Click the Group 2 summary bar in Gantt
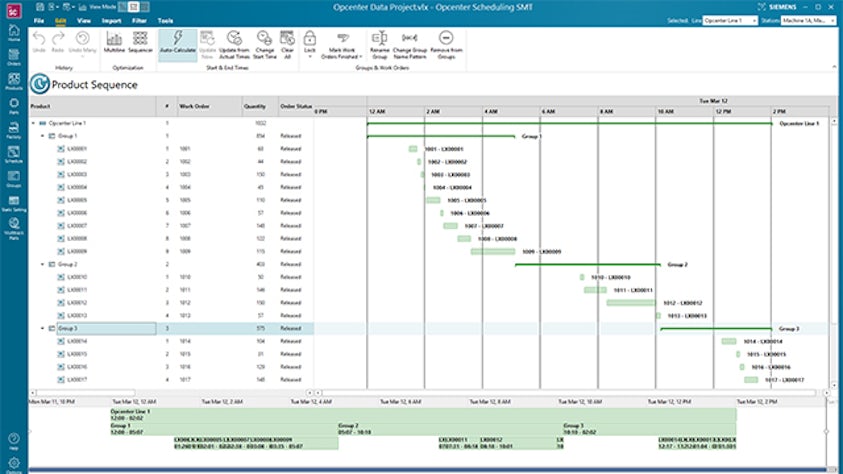This screenshot has width=843, height=474. 588,264
